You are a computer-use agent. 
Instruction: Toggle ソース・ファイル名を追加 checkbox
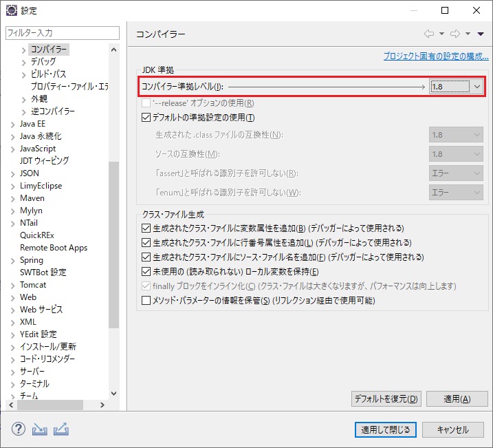coord(146,257)
